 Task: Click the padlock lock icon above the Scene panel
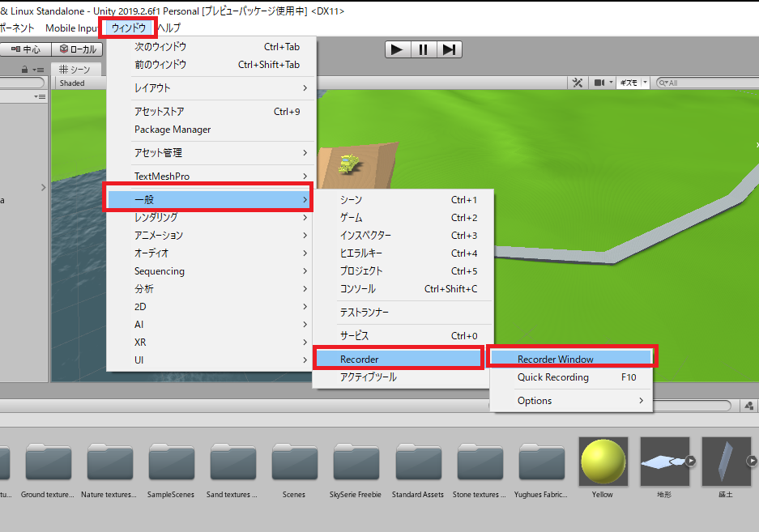pyautogui.click(x=26, y=70)
